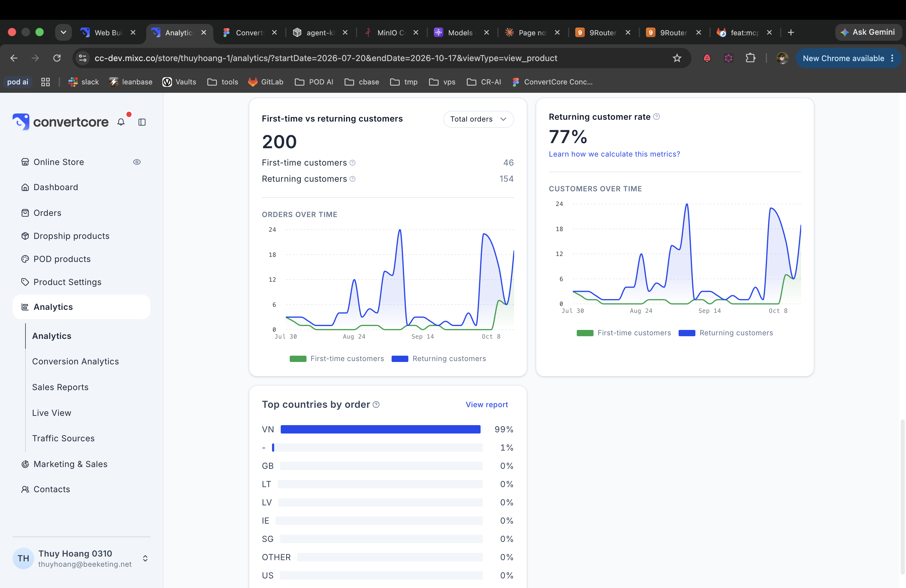Viewport: 906px width, 588px height.
Task: Open the Conversion Analytics submenu item
Action: pos(75,361)
